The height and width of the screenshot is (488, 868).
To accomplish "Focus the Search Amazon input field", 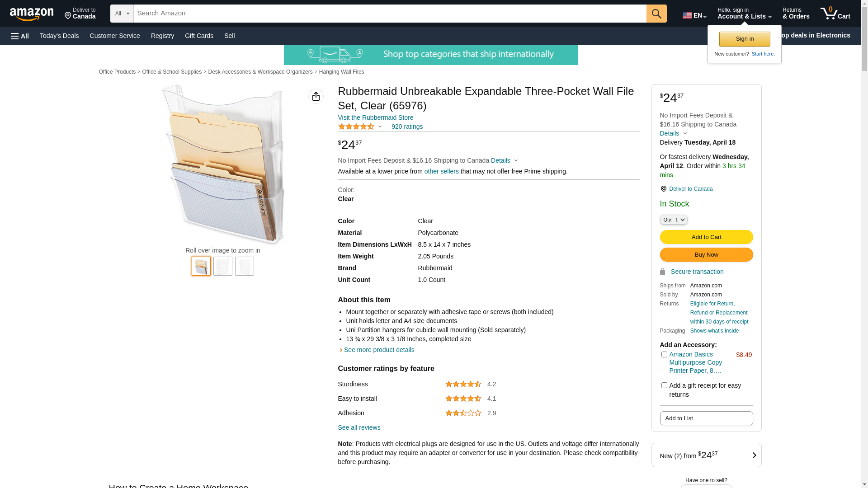I will coord(389,14).
